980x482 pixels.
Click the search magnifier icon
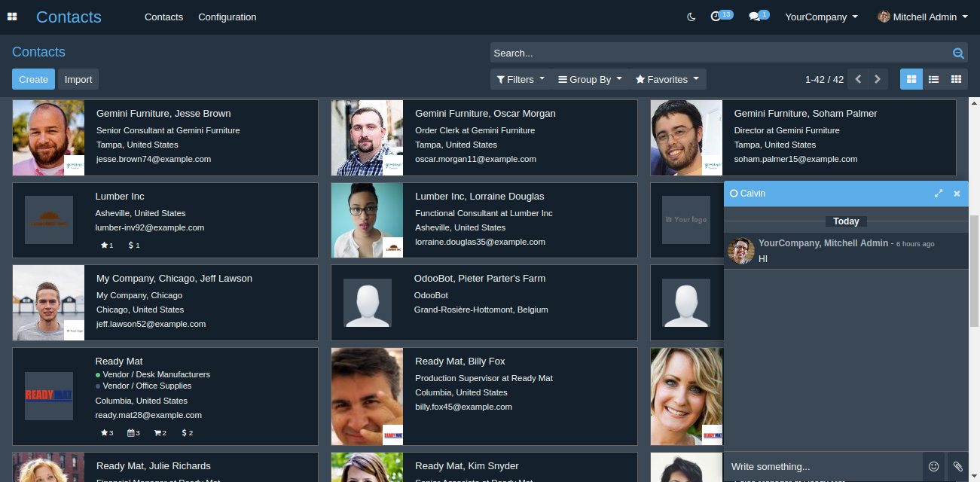[x=958, y=53]
